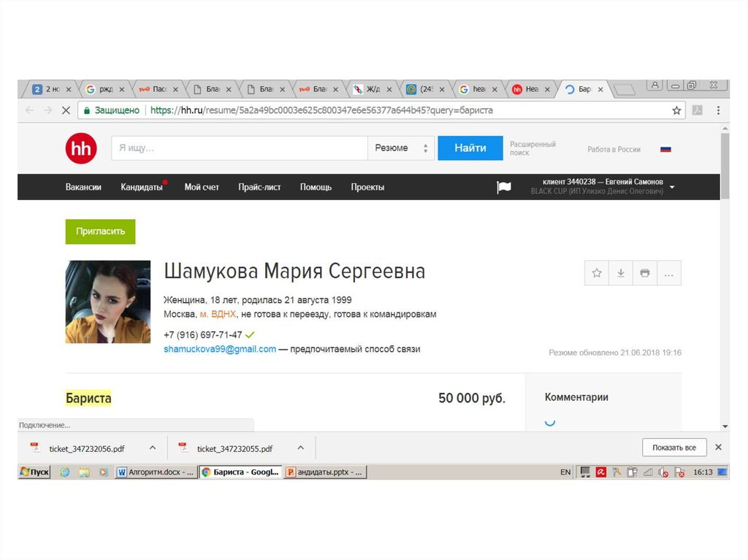The width and height of the screenshot is (748, 560).
Task: Open the Вакансии menu item
Action: pyautogui.click(x=83, y=187)
